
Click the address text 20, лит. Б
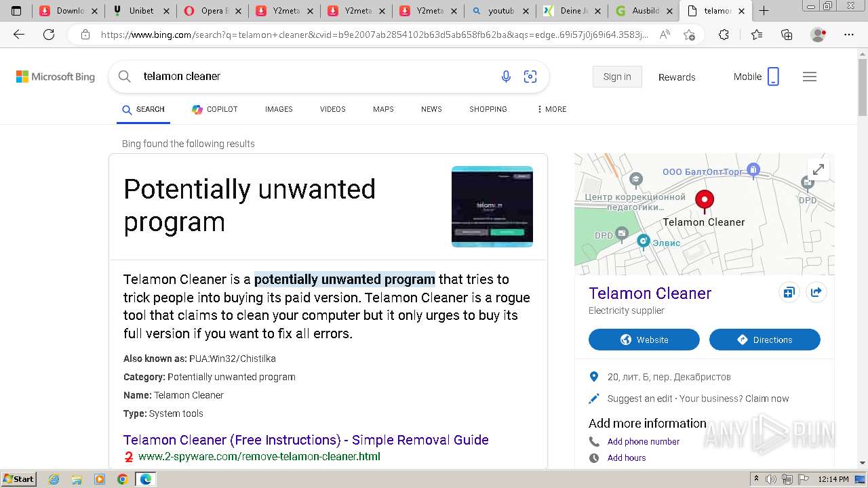click(669, 377)
